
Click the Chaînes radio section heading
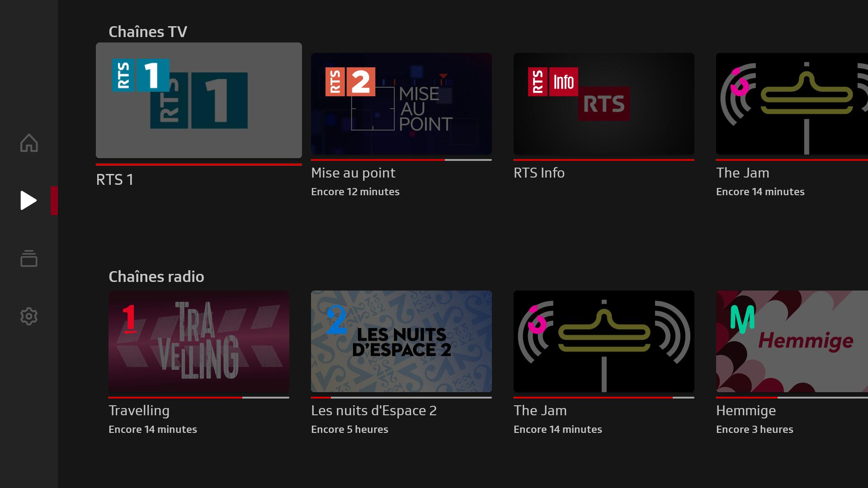[x=156, y=277]
